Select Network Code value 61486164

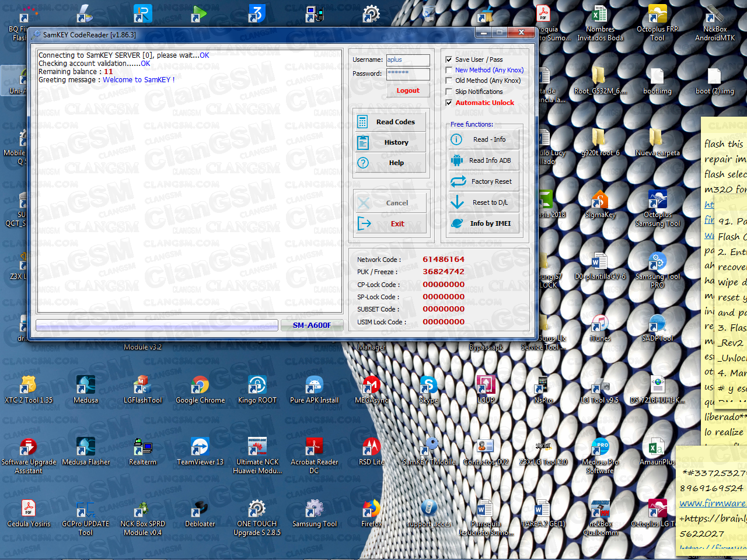[444, 260]
